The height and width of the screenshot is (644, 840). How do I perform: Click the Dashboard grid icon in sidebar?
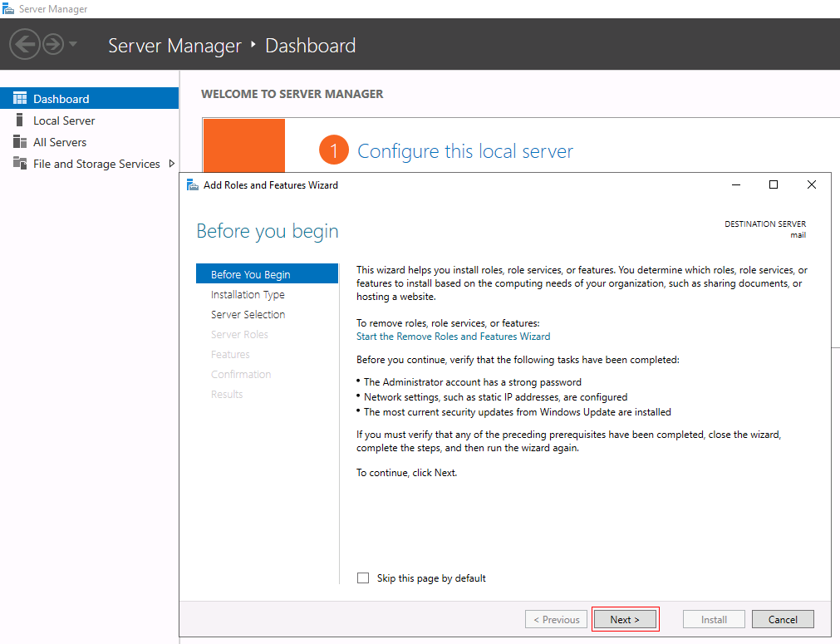pos(20,99)
